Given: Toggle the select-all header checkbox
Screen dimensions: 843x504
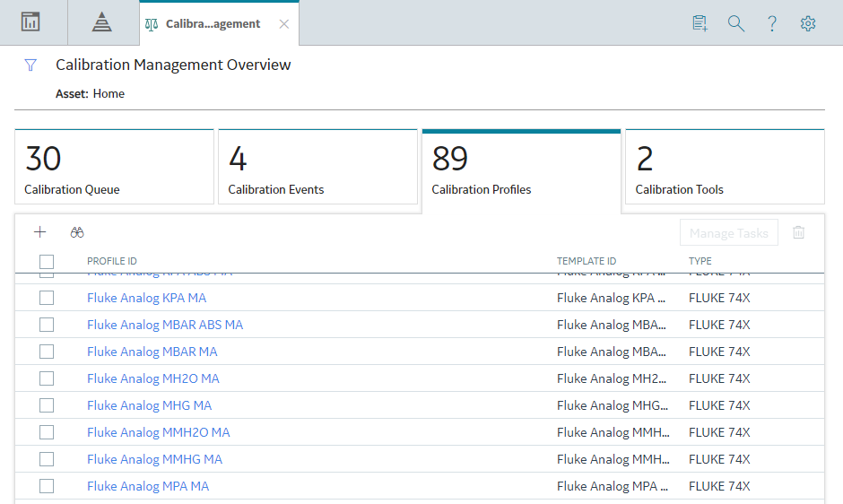Looking at the screenshot, I should (47, 261).
